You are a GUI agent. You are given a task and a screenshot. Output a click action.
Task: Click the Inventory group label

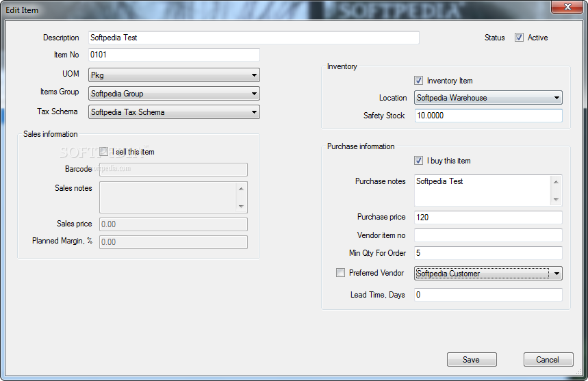[342, 66]
